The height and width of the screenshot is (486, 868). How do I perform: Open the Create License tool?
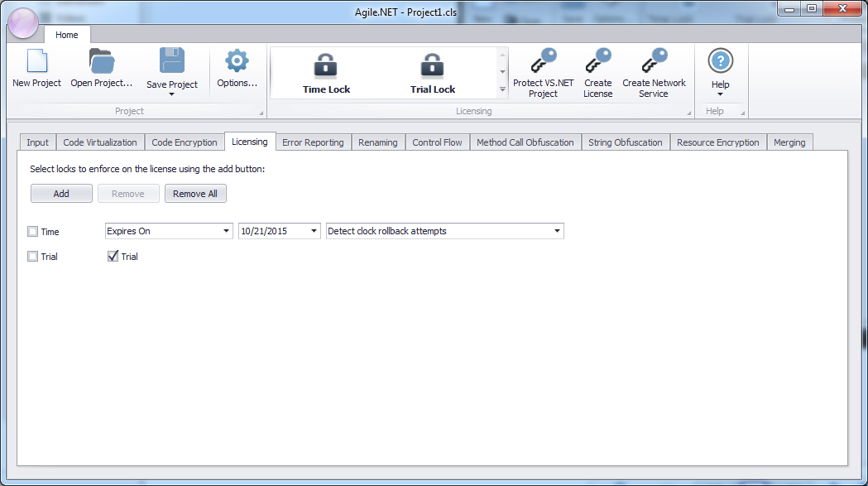[598, 70]
